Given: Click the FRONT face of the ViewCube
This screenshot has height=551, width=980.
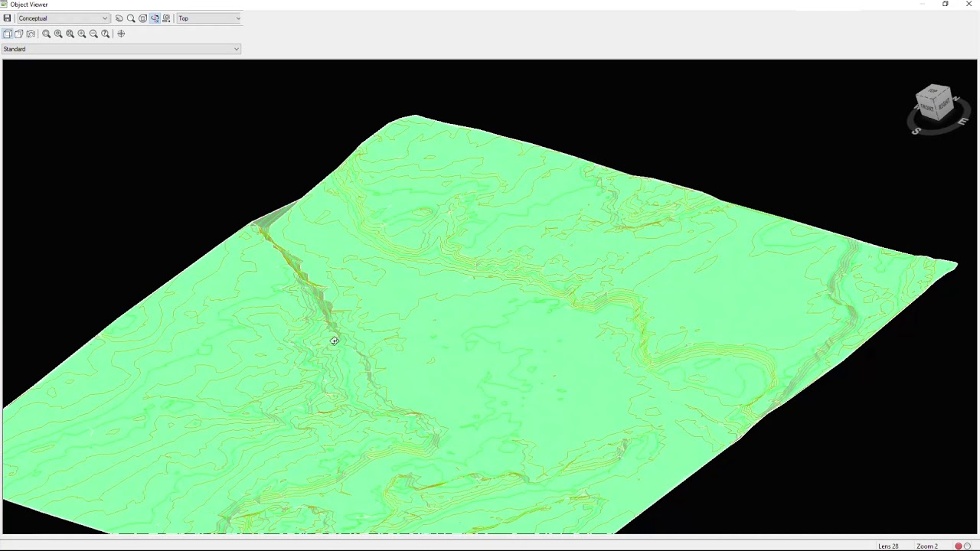Looking at the screenshot, I should pos(926,109).
